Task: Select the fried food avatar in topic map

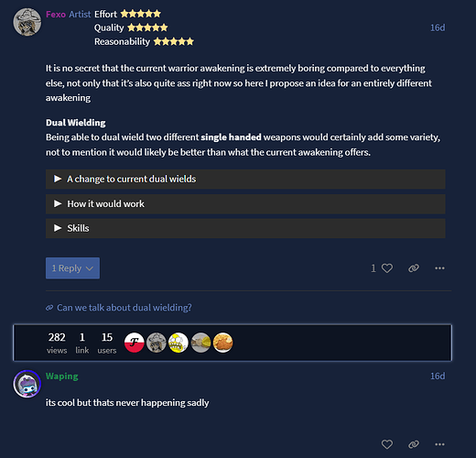Action: pos(223,343)
